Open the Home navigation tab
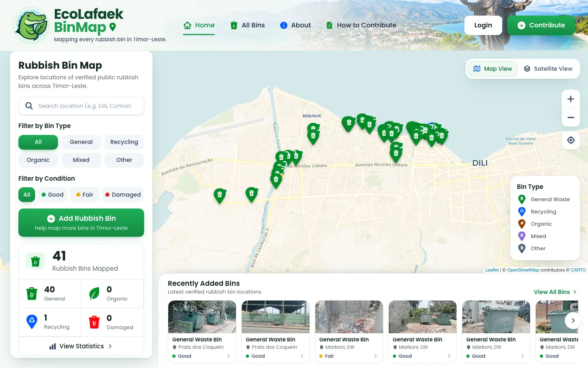 (x=199, y=25)
